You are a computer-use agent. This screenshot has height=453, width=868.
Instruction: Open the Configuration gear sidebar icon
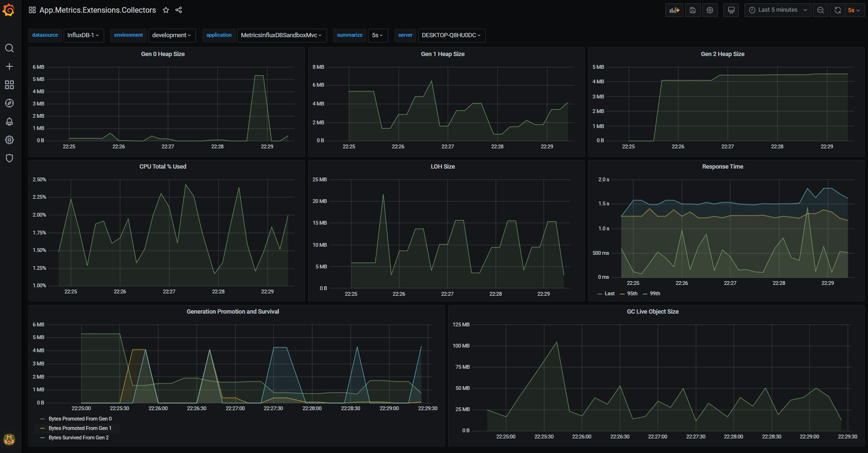(9, 140)
